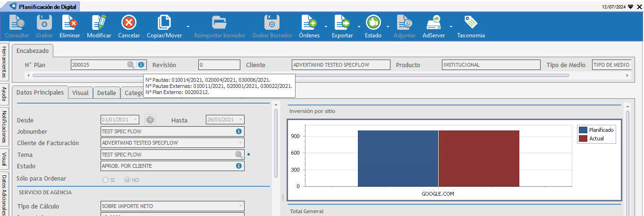Viewport: 644px width, 216px height.
Task: Click the AdServer toolbar icon
Action: pyautogui.click(x=433, y=22)
